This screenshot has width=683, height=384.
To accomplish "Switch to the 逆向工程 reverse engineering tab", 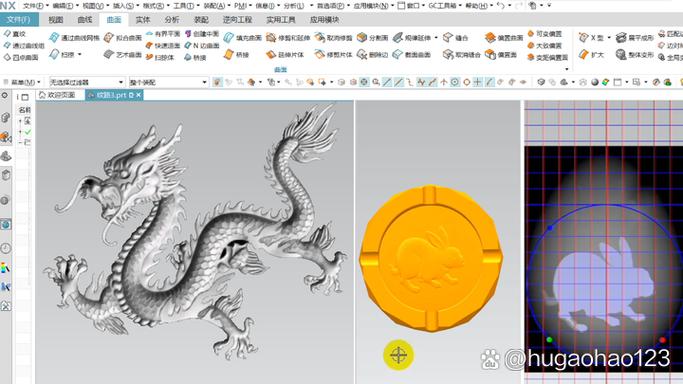I will (237, 20).
